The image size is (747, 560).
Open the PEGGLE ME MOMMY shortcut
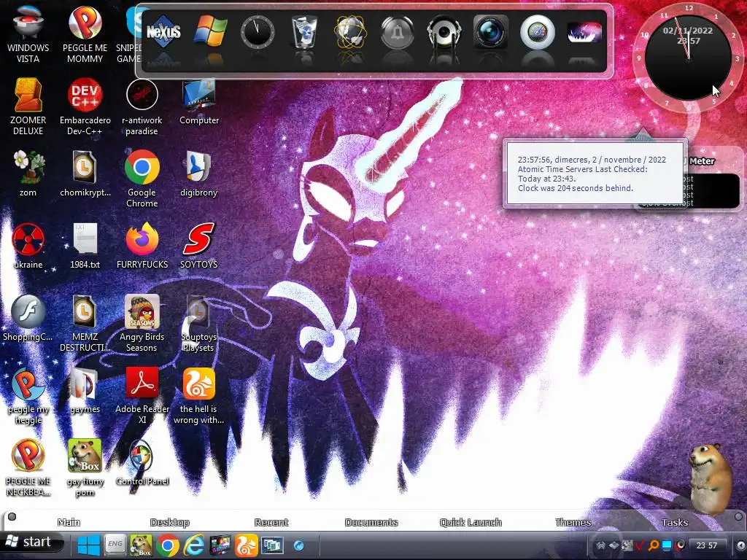(x=85, y=34)
